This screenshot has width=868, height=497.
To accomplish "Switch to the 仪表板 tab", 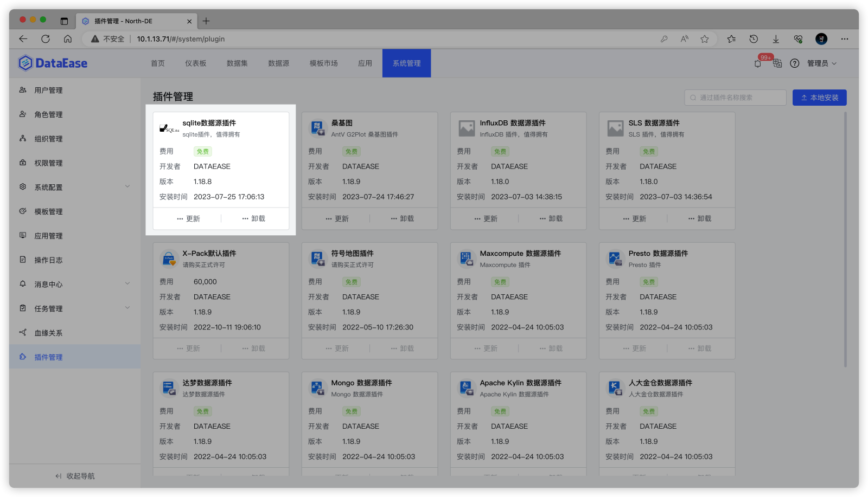I will (x=196, y=63).
